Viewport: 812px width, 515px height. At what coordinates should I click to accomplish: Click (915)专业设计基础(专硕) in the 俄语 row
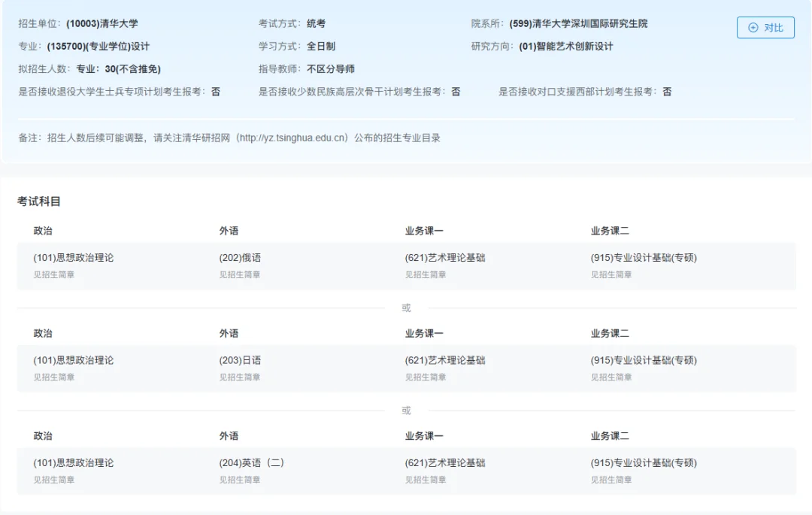[644, 258]
